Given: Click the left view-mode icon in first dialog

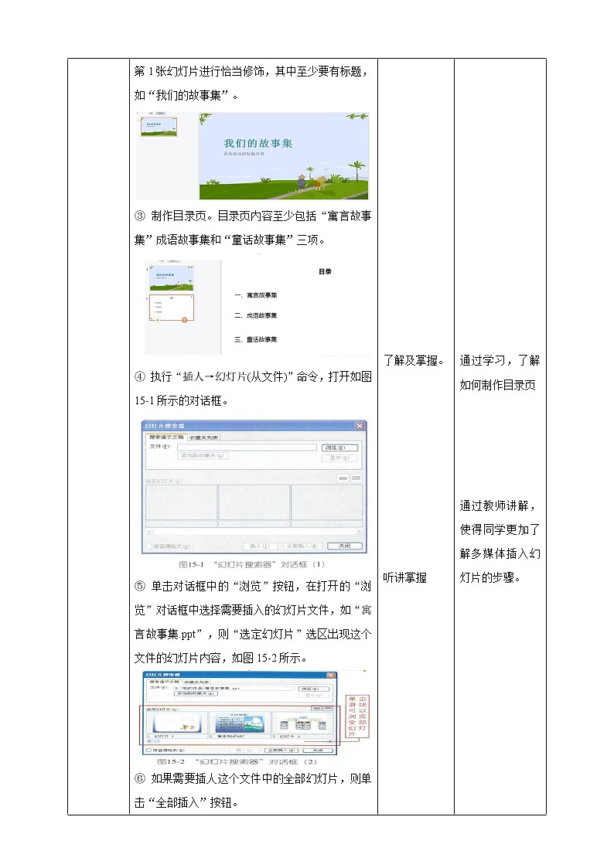Looking at the screenshot, I should click(343, 478).
